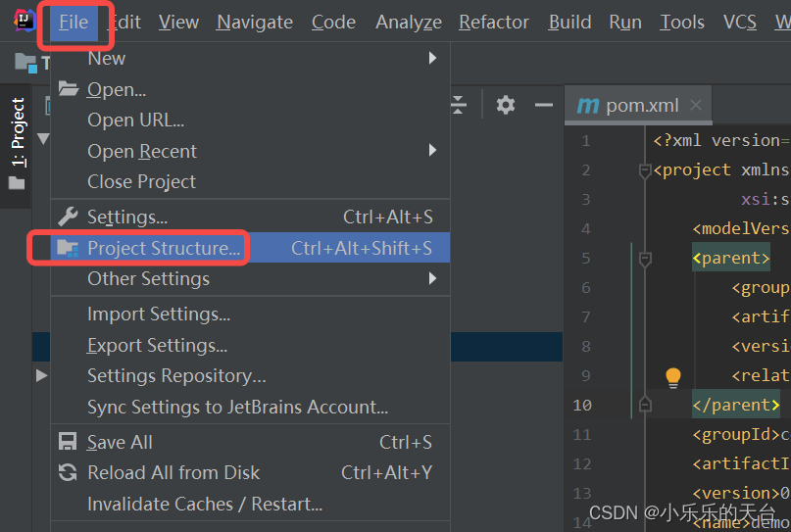The height and width of the screenshot is (532, 791).
Task: Choose Import Settings...
Action: [250, 314]
